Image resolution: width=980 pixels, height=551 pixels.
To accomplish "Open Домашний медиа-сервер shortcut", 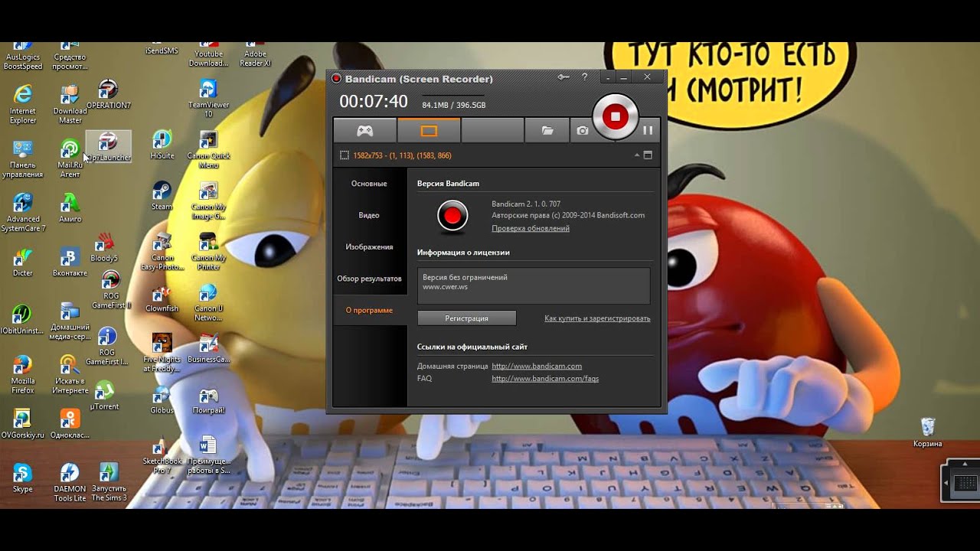I will [x=70, y=321].
